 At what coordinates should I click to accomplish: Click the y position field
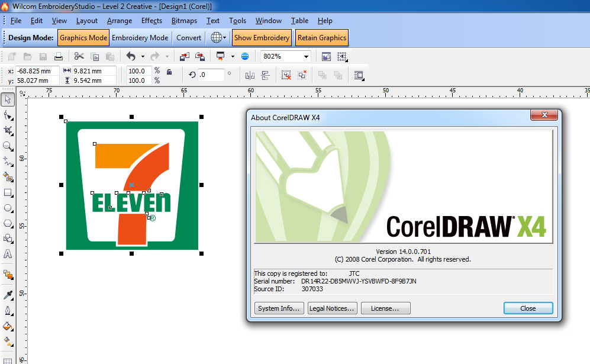click(x=37, y=80)
